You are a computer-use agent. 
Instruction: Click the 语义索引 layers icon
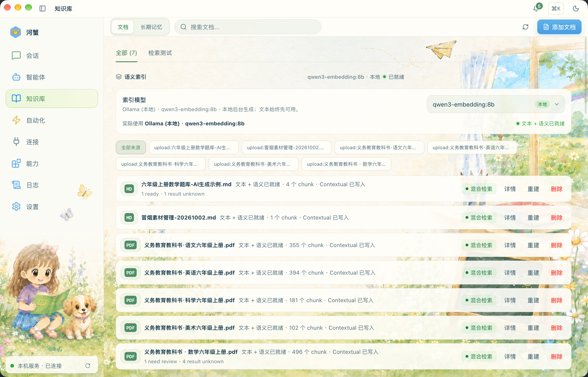(x=119, y=77)
